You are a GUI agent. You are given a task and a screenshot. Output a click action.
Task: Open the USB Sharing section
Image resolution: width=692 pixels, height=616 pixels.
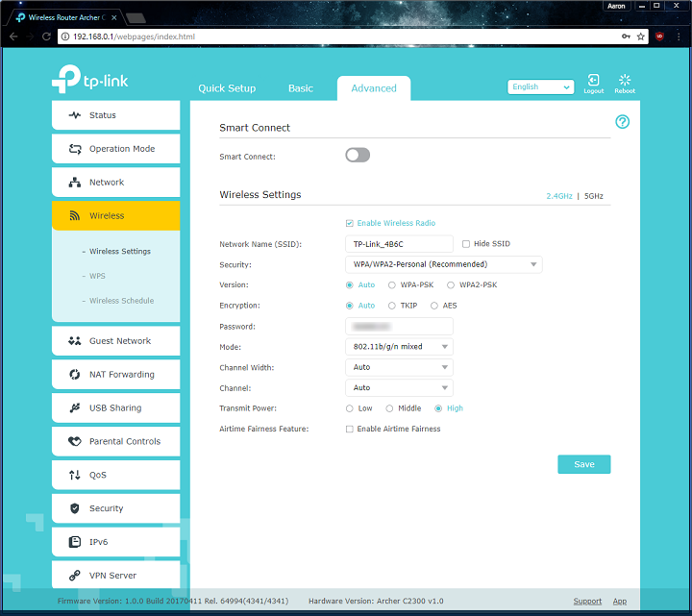click(x=115, y=408)
